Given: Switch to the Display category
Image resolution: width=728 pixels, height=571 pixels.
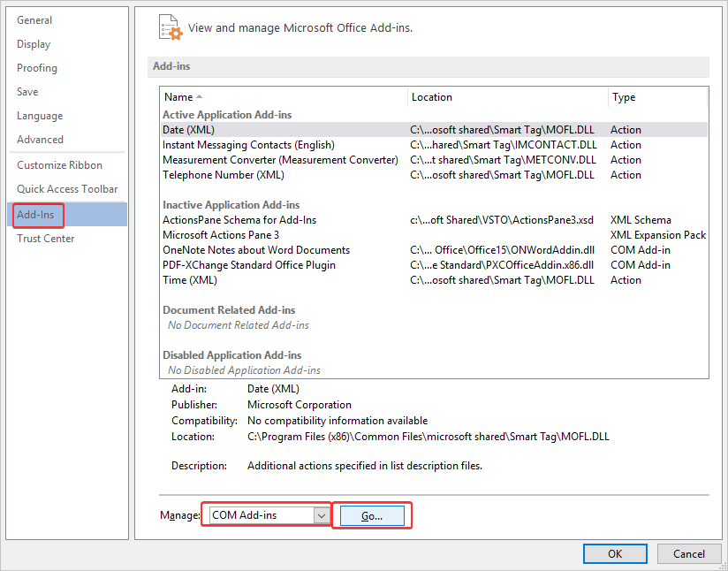Looking at the screenshot, I should pyautogui.click(x=34, y=44).
